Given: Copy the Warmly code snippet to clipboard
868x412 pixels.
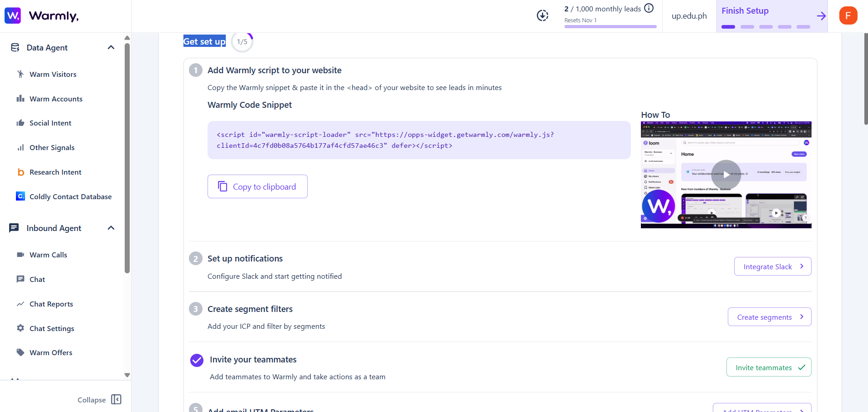Looking at the screenshot, I should pyautogui.click(x=257, y=186).
